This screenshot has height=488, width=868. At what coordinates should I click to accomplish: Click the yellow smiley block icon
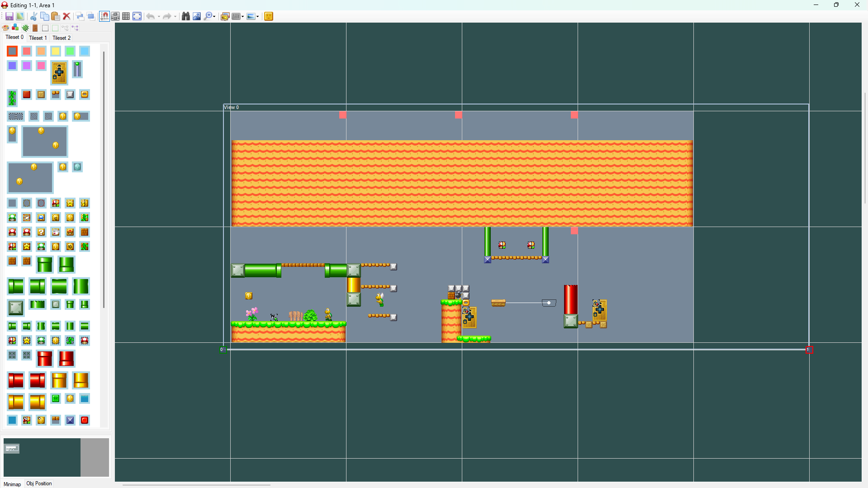(x=269, y=16)
